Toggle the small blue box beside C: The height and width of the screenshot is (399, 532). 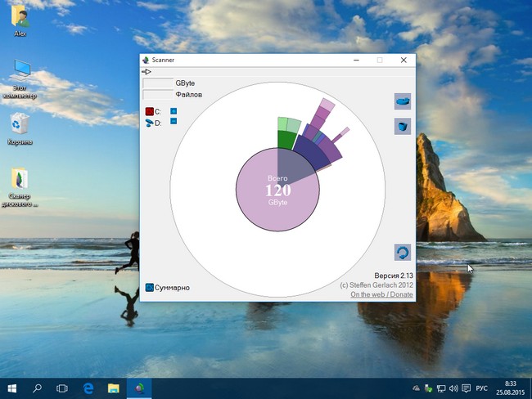point(174,110)
